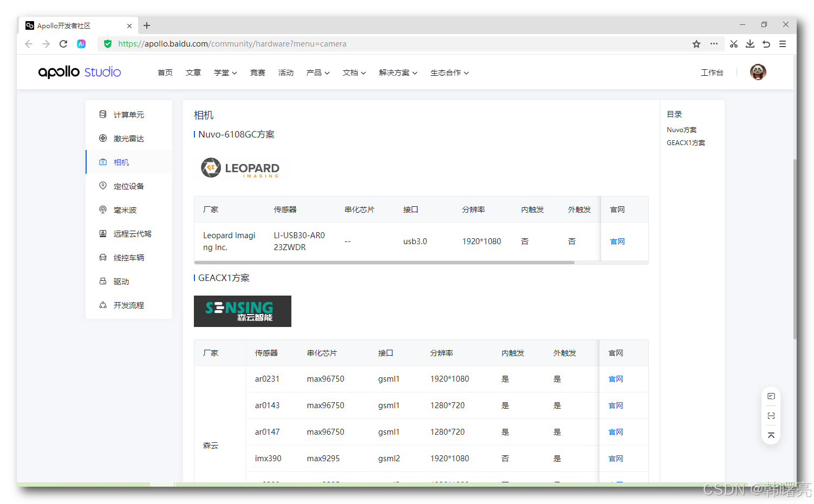
Task: Expand the 产品 dropdown menu
Action: click(318, 73)
